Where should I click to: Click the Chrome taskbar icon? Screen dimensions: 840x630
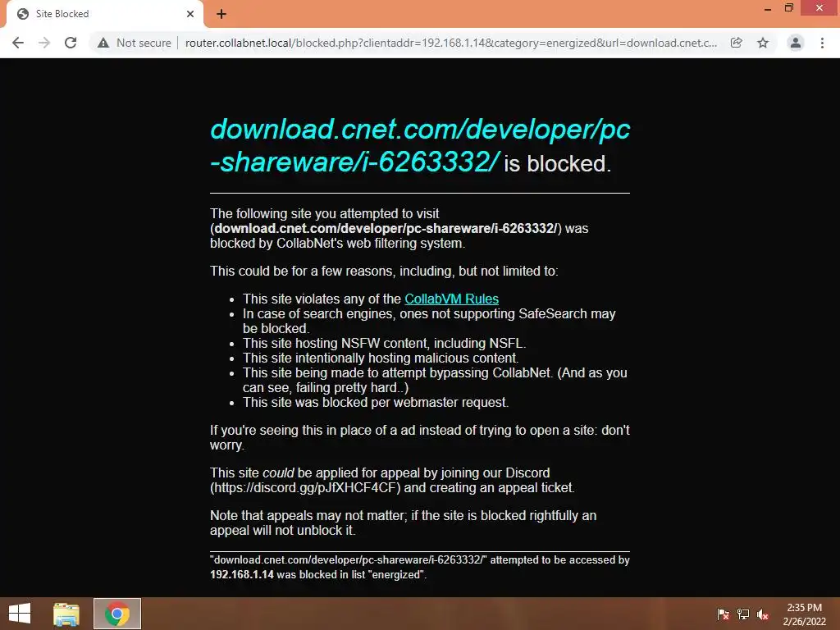[117, 614]
